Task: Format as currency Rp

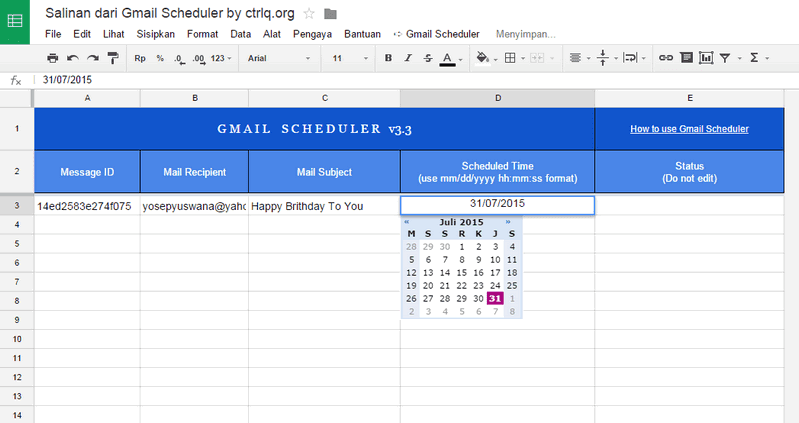Action: coord(140,58)
